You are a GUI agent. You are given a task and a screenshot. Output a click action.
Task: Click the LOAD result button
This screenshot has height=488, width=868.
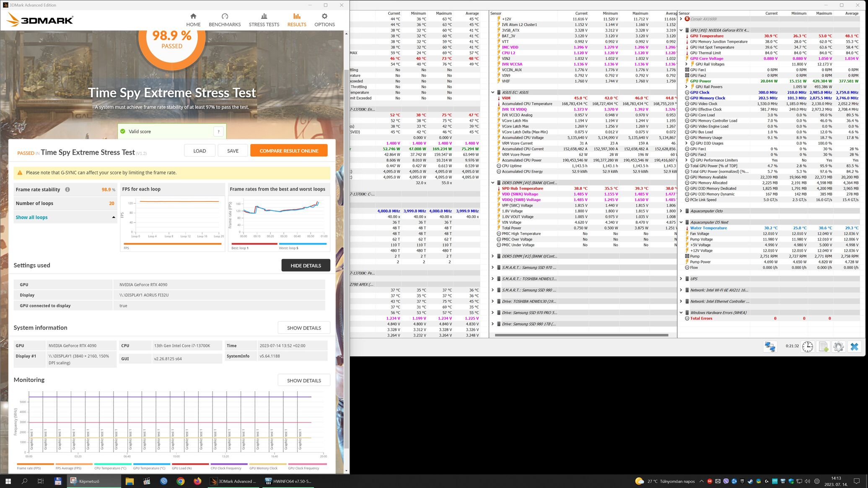point(200,151)
